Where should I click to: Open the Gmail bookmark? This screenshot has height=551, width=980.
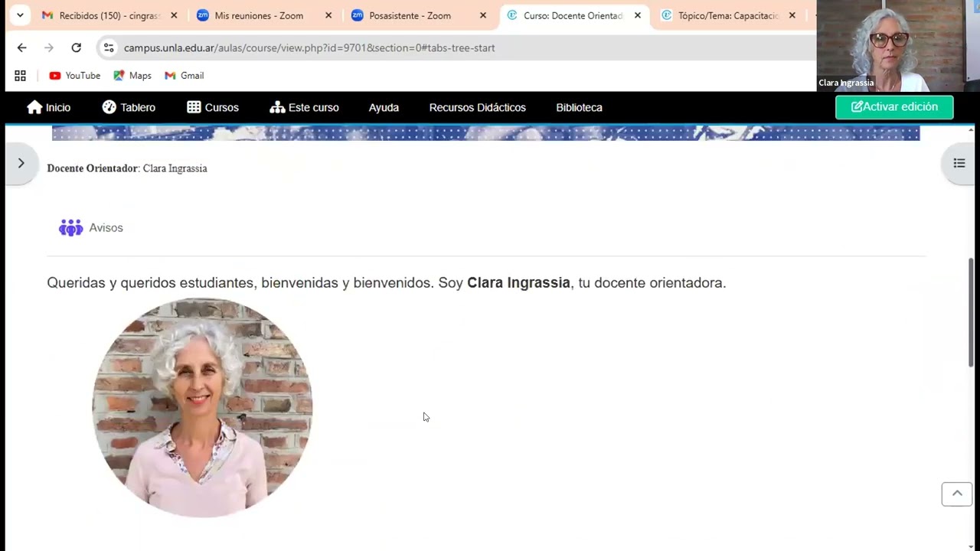pos(185,76)
